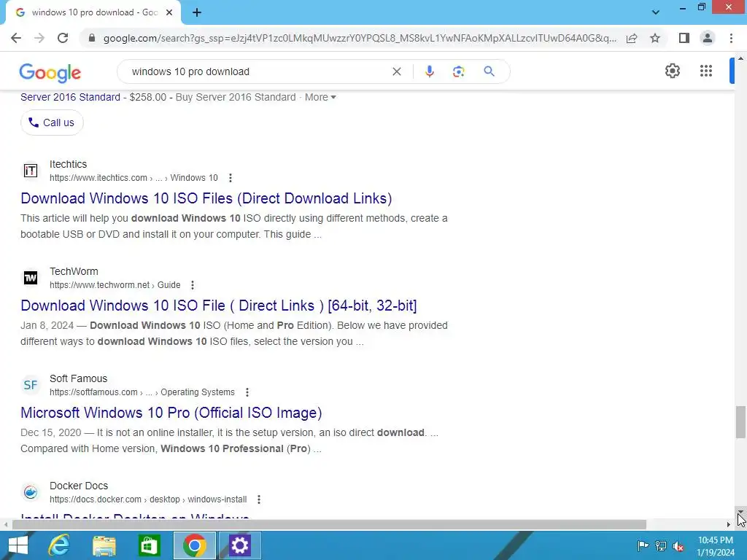Go back to the previous page
Viewport: 747px width, 560px height.
coord(16,38)
